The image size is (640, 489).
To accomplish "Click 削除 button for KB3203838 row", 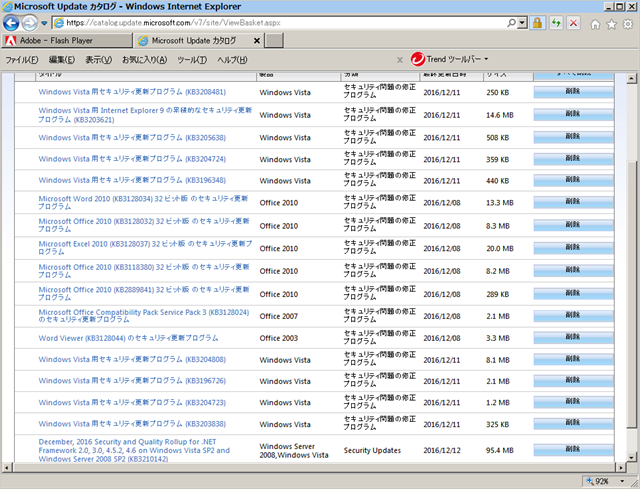I will [573, 423].
